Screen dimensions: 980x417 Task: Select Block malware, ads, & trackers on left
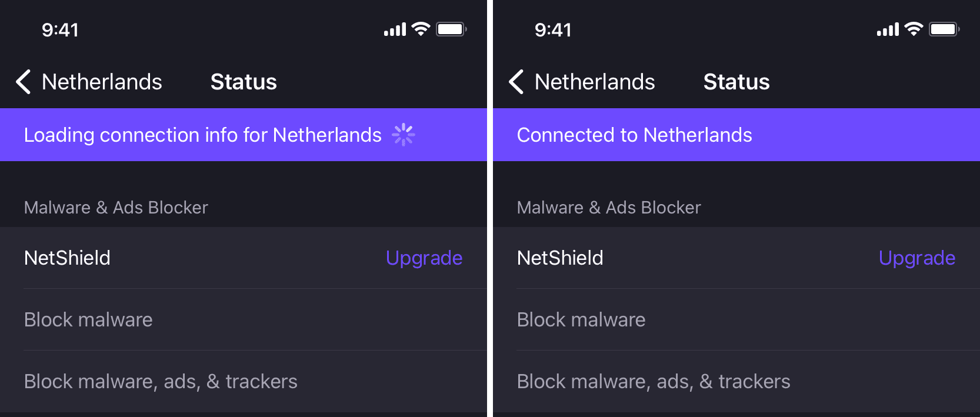pyautogui.click(x=244, y=381)
